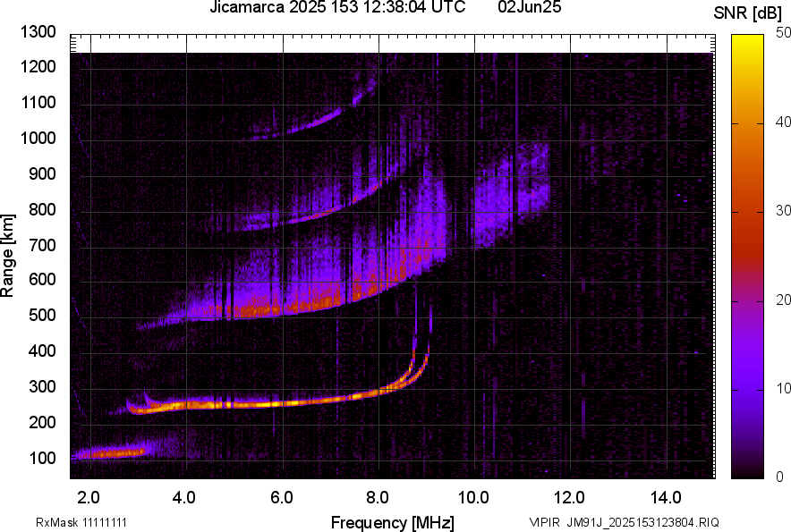
Task: Click the colorbar tick label '50'
Action: tap(783, 33)
